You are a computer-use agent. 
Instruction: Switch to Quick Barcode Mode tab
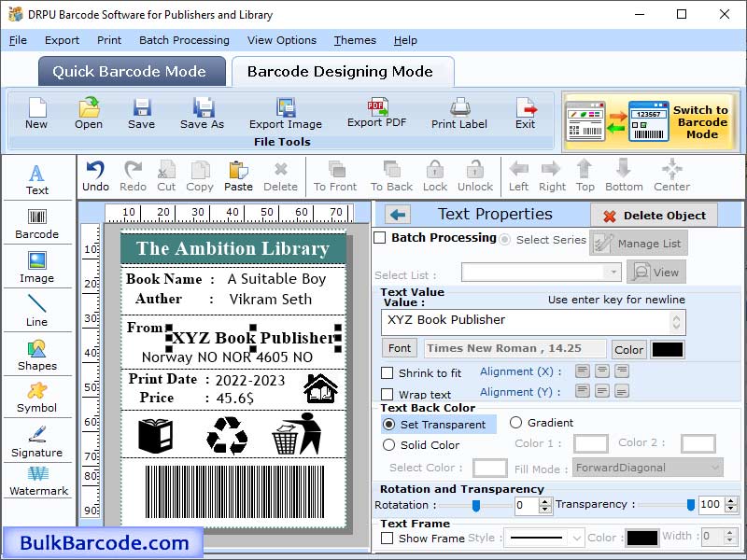point(131,71)
